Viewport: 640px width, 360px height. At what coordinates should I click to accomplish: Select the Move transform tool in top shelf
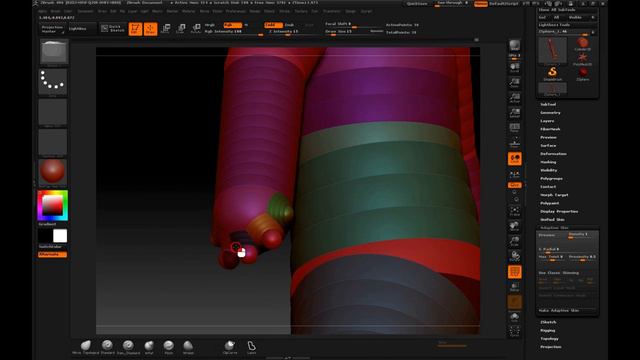[166, 29]
